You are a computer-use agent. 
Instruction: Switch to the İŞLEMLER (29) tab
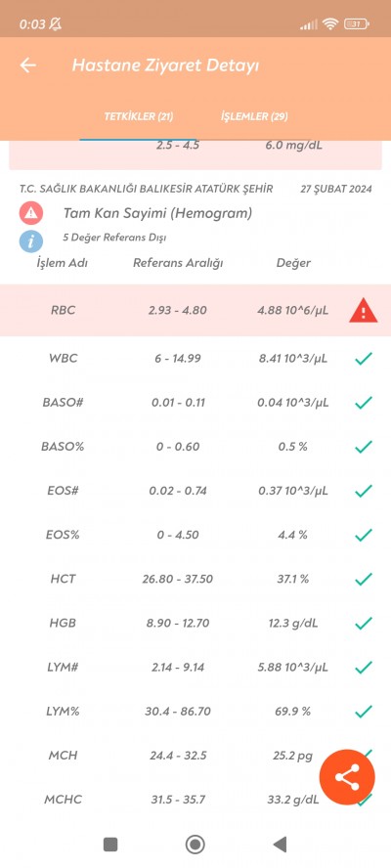[254, 116]
